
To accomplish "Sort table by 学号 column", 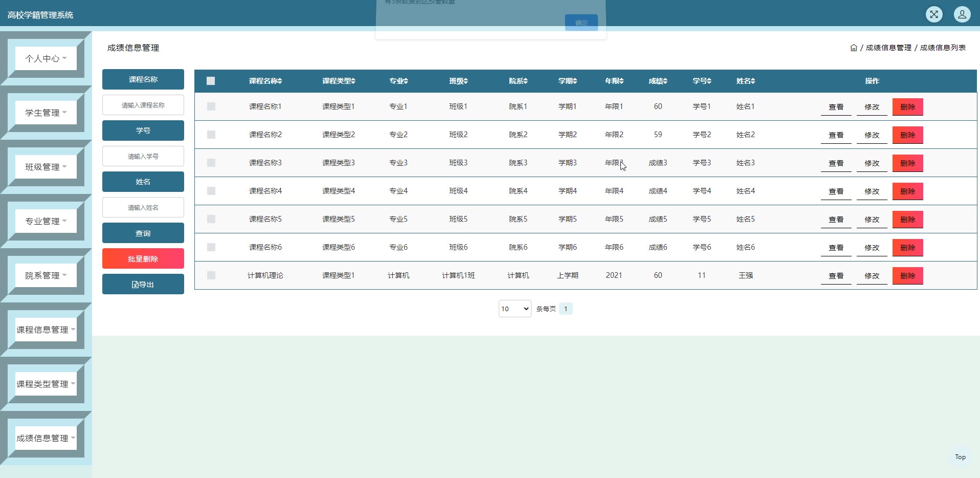I will 709,81.
